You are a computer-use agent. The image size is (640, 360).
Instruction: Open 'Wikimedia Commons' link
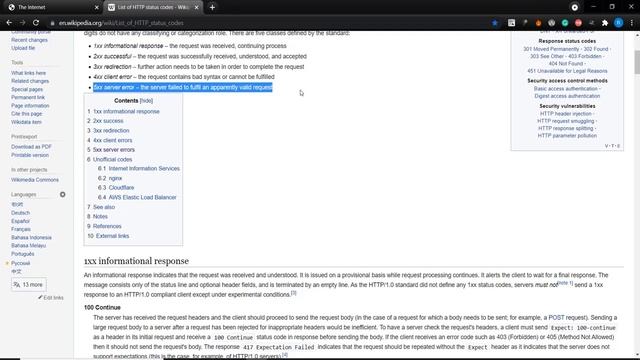click(x=35, y=180)
